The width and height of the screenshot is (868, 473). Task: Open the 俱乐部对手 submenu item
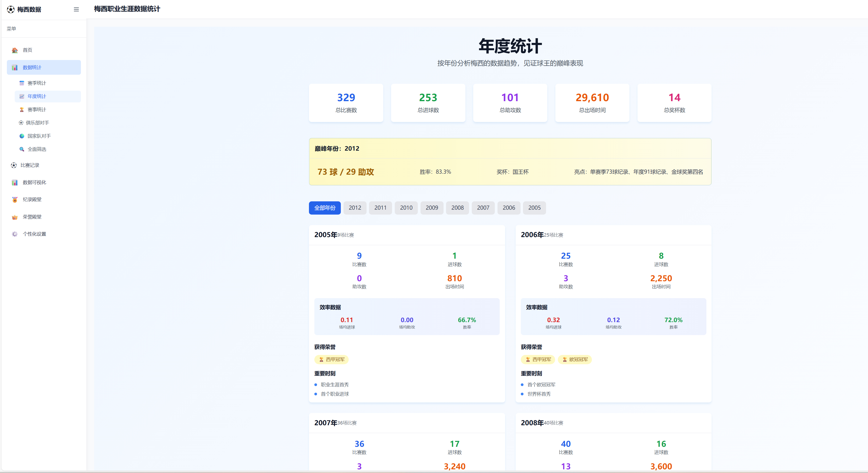tap(48, 123)
